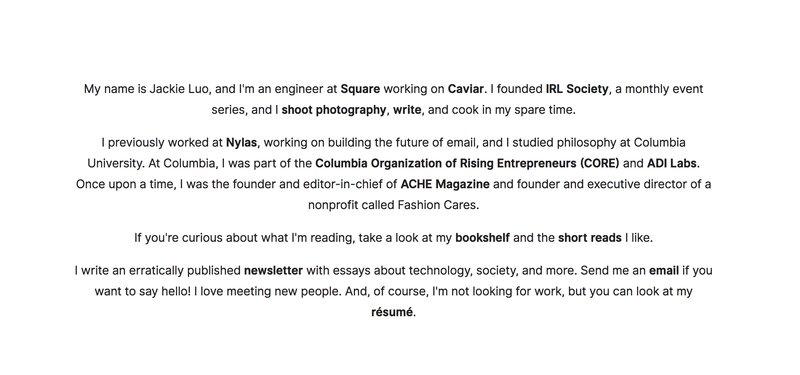Open the Nylas link

click(x=242, y=143)
